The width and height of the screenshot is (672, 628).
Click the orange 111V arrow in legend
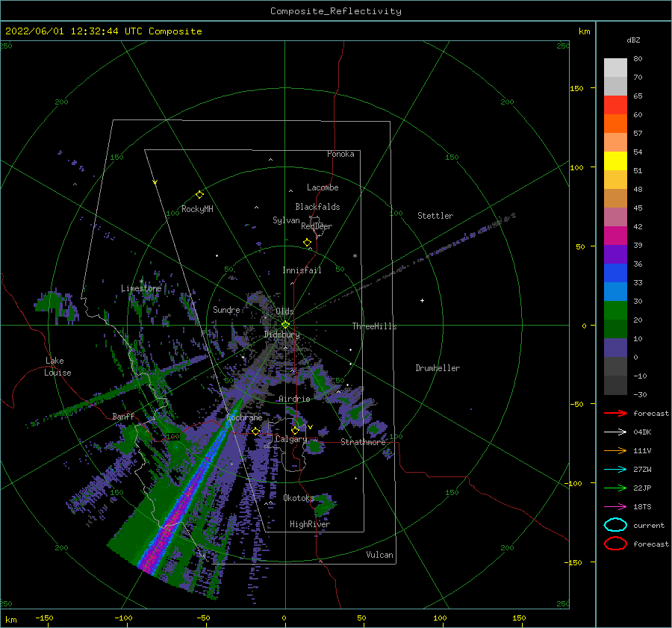[615, 450]
